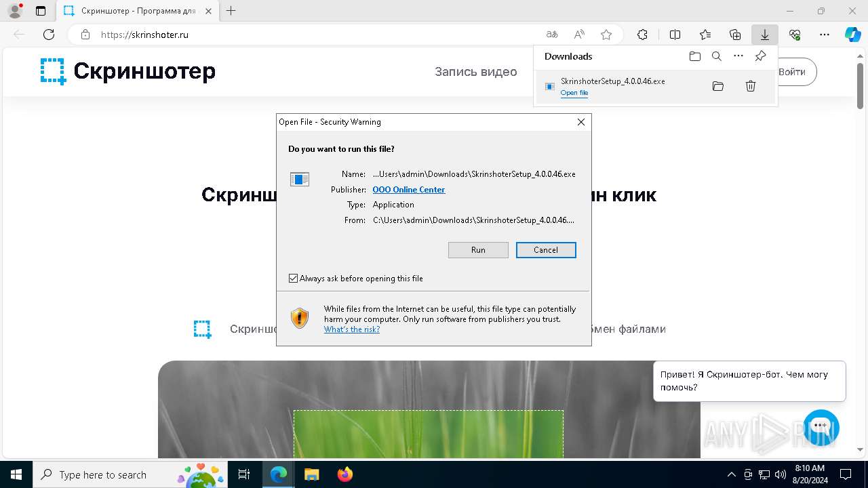This screenshot has width=868, height=488.
Task: Open Task View on the taskbar
Action: click(245, 474)
